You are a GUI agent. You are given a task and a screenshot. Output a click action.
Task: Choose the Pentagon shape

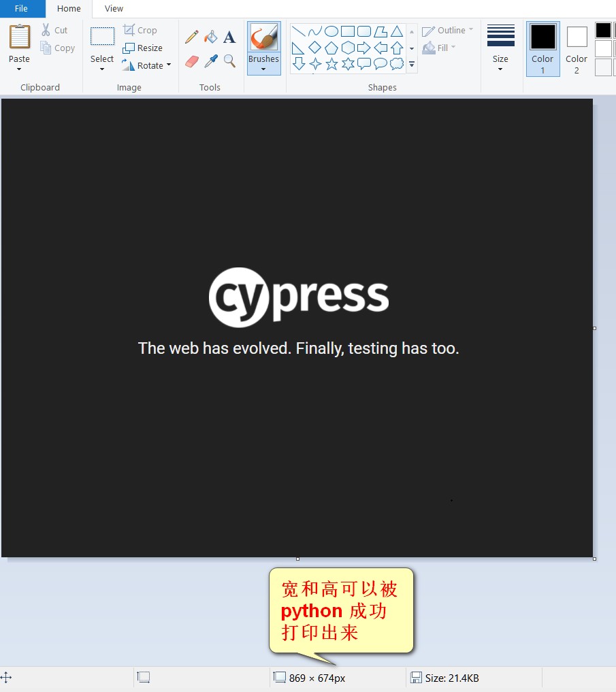(331, 48)
